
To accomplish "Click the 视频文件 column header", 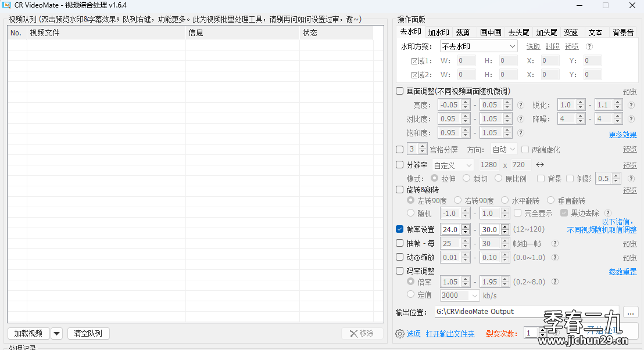I will pos(106,33).
